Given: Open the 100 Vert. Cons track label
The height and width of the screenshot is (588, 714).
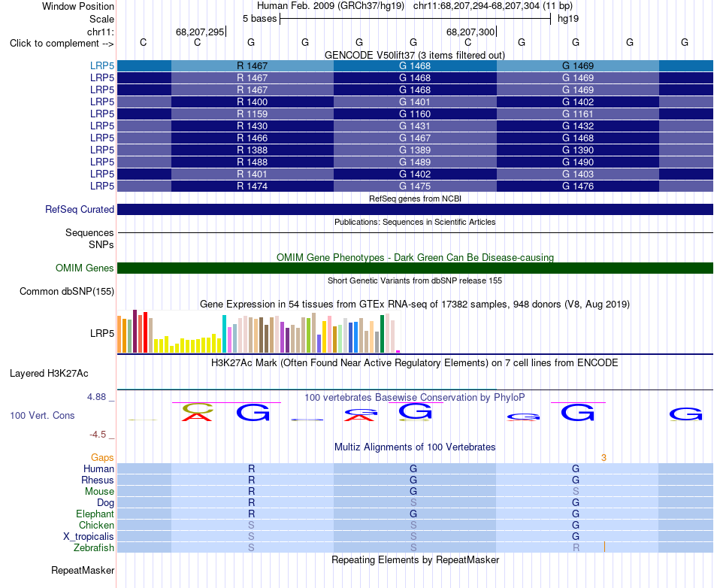Looking at the screenshot, I should coord(42,415).
